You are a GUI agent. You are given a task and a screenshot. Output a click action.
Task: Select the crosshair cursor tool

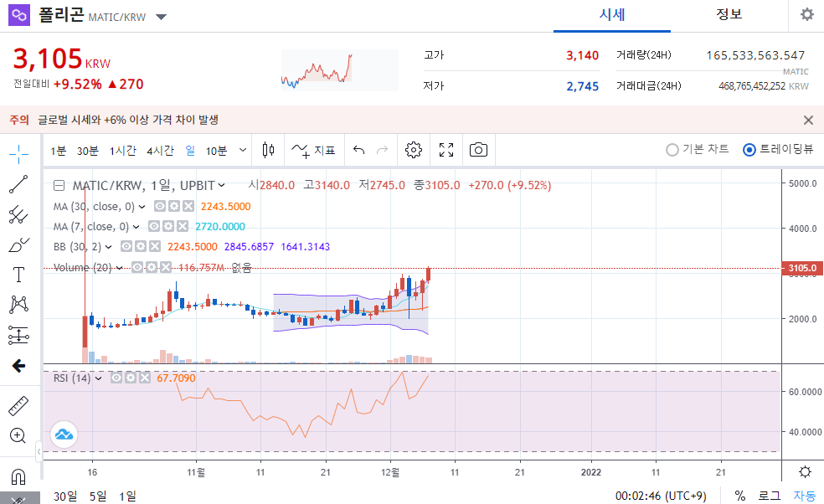pyautogui.click(x=19, y=154)
